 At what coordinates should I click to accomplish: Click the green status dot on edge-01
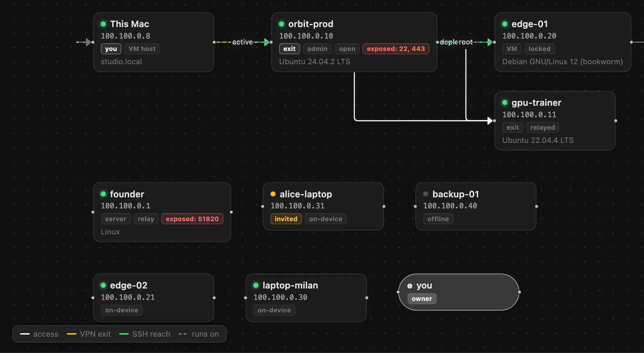click(x=505, y=24)
